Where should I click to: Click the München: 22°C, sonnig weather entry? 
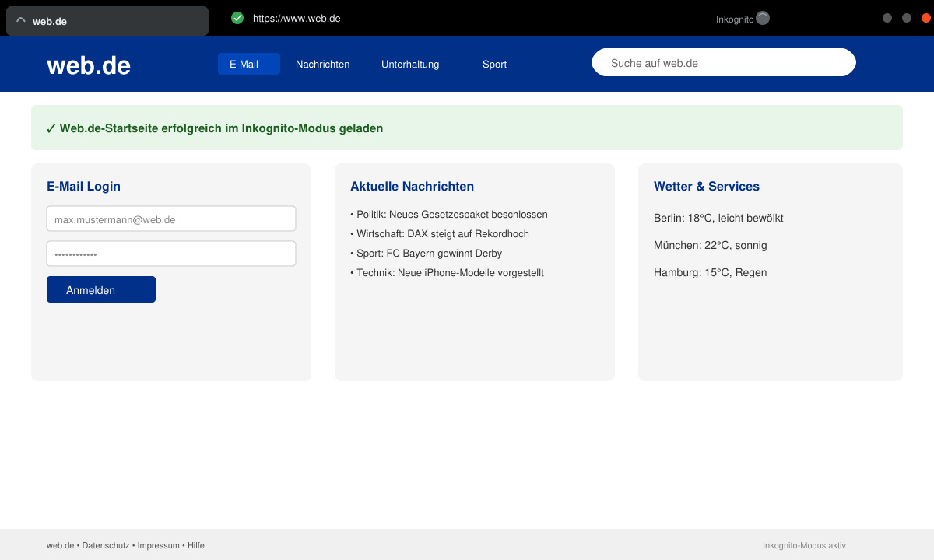click(x=711, y=245)
